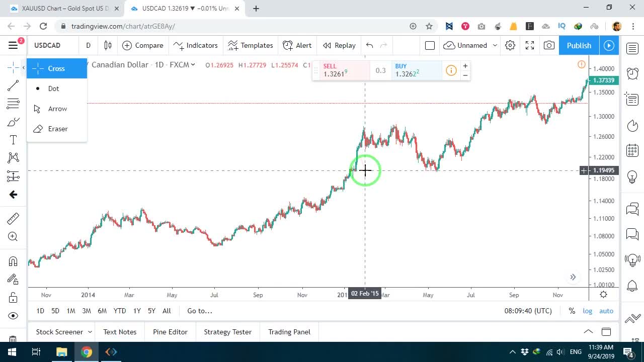Choose the Dot cursor option
Screen dimensions: 644x362
click(x=57, y=88)
